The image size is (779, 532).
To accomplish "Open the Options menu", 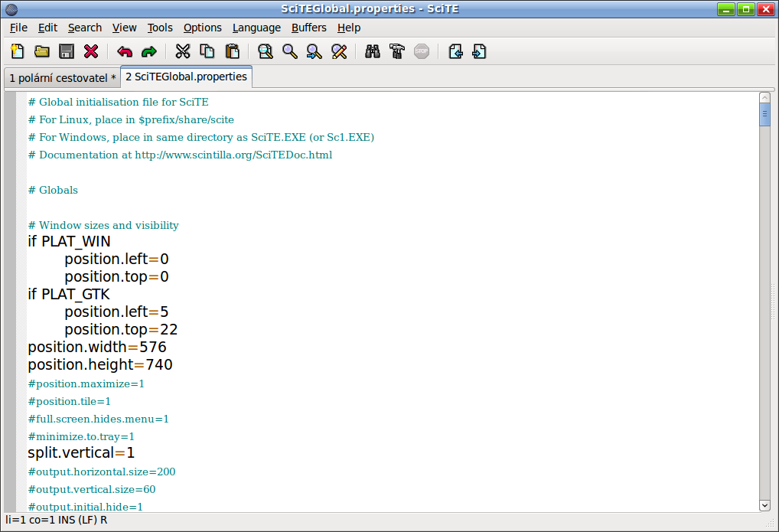I will (x=203, y=28).
